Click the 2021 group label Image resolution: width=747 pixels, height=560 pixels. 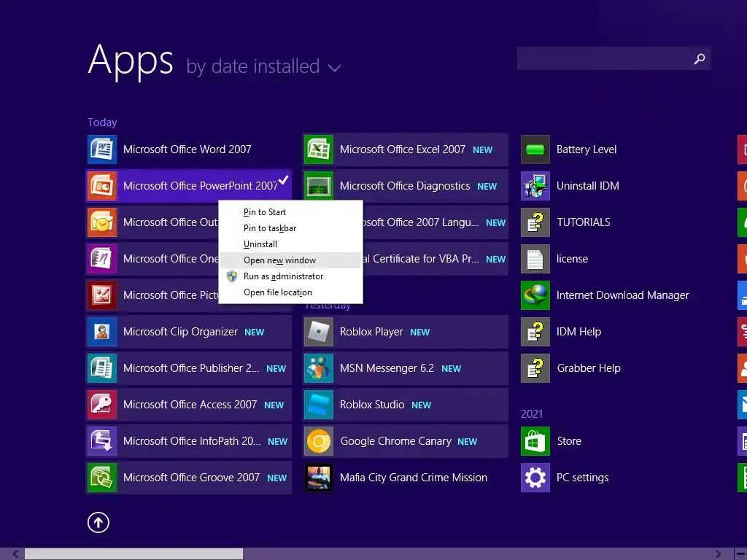click(x=532, y=414)
